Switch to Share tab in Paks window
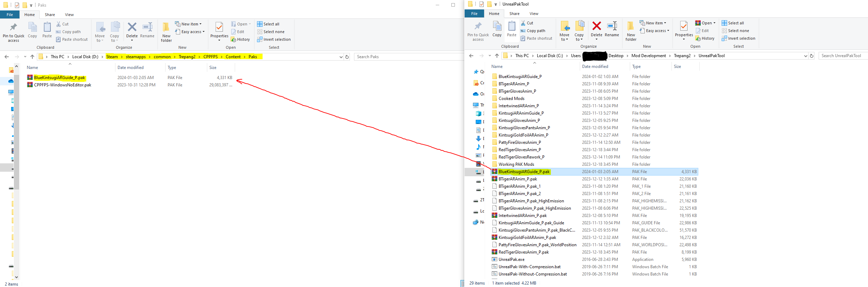This screenshot has height=287, width=868. click(50, 15)
